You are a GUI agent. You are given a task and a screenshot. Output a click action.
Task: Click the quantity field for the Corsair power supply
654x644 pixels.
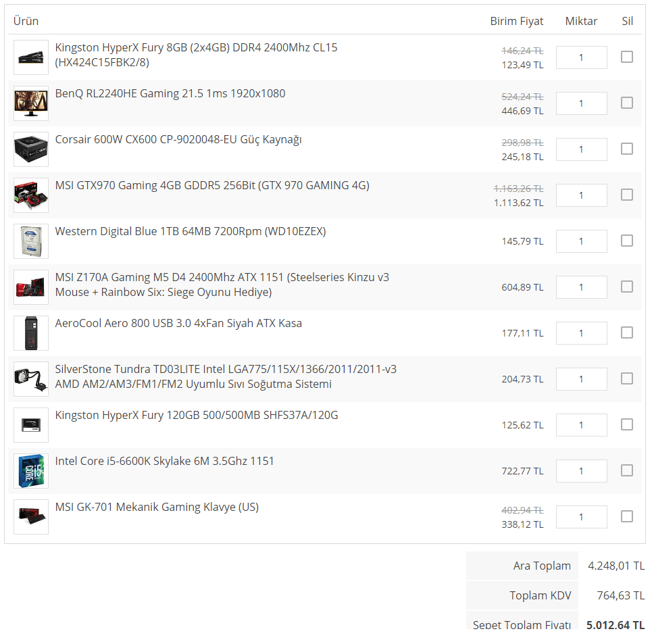click(x=581, y=149)
